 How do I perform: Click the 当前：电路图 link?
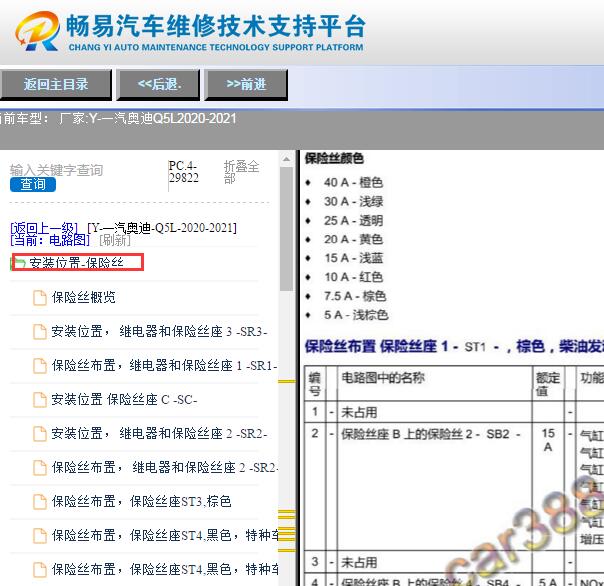50,240
